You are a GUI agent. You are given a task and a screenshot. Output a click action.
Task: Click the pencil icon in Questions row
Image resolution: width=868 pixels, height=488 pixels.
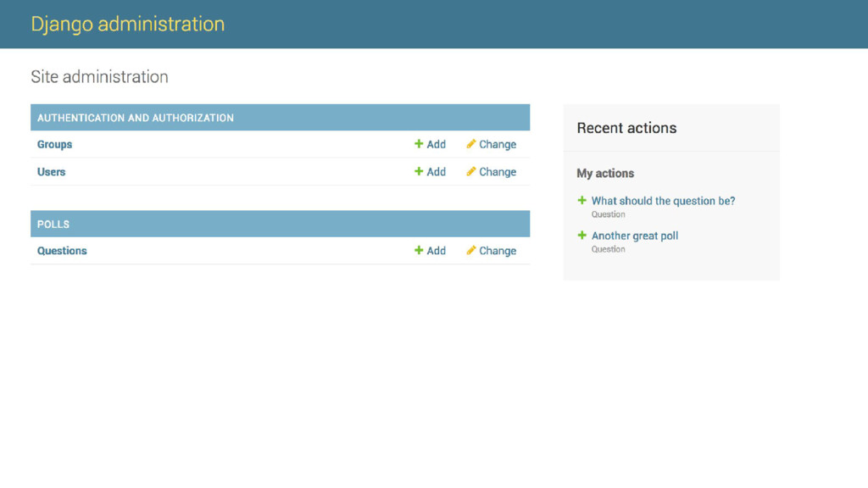pos(470,250)
